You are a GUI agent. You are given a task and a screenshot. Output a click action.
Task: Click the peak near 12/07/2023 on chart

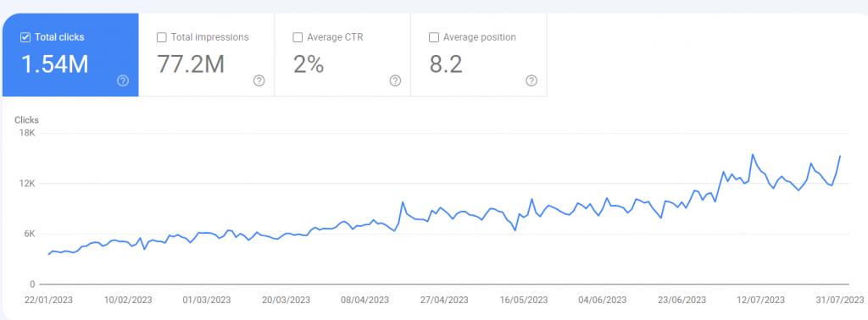coord(753,155)
